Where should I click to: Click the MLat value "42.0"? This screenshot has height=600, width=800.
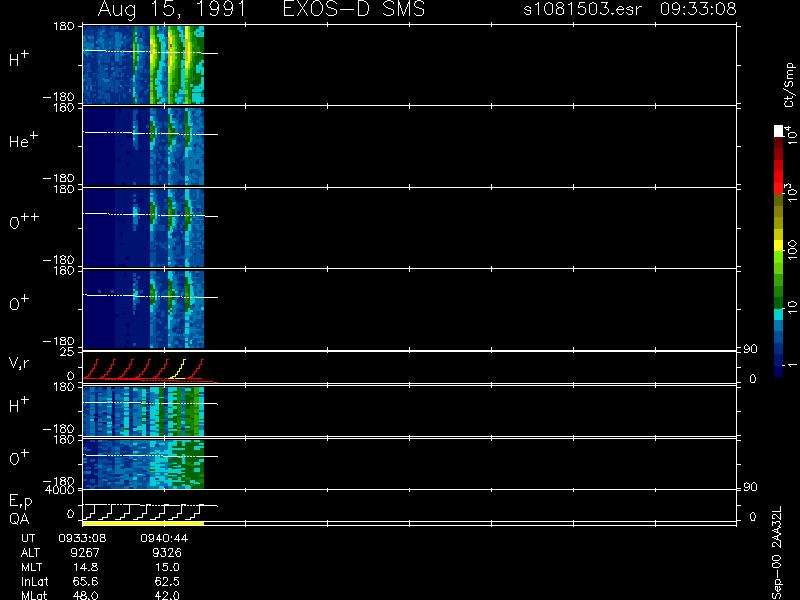pos(167,595)
